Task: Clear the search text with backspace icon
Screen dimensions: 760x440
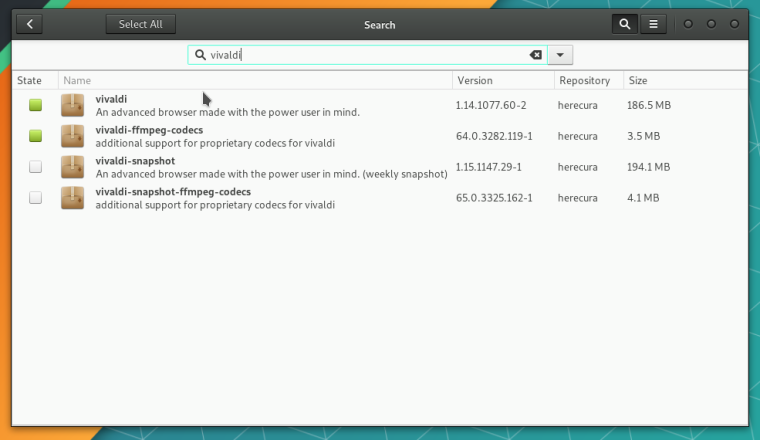Action: click(x=536, y=55)
